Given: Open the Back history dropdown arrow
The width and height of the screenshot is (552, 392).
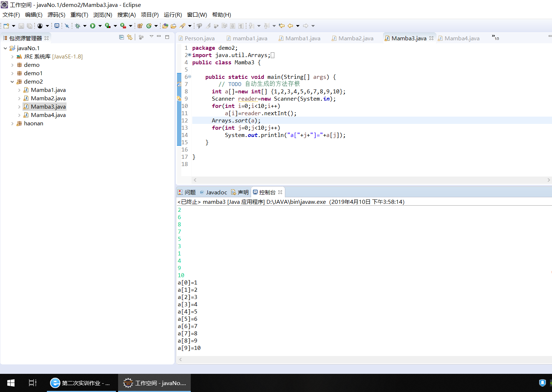Looking at the screenshot, I should (x=298, y=26).
